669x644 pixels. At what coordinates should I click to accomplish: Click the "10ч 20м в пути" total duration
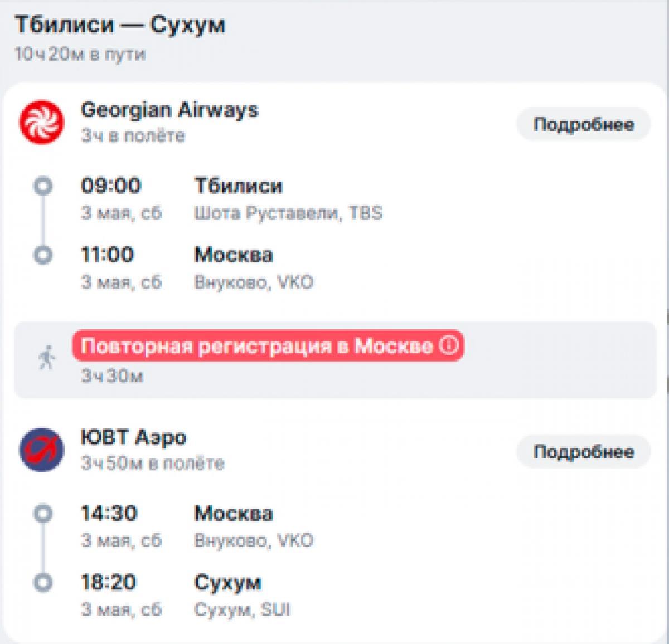coord(80,54)
